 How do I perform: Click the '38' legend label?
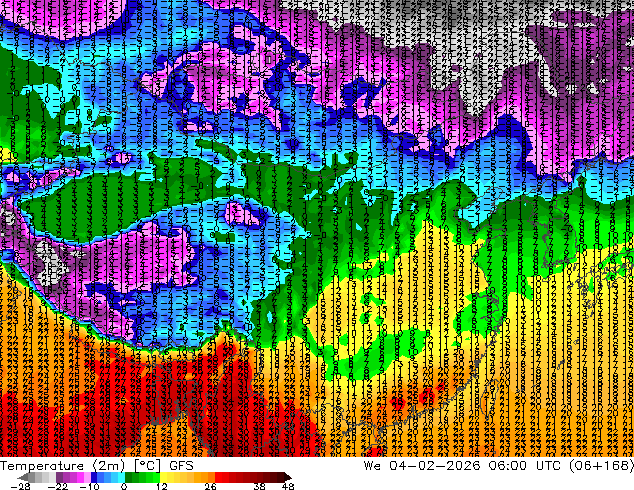pos(260,486)
